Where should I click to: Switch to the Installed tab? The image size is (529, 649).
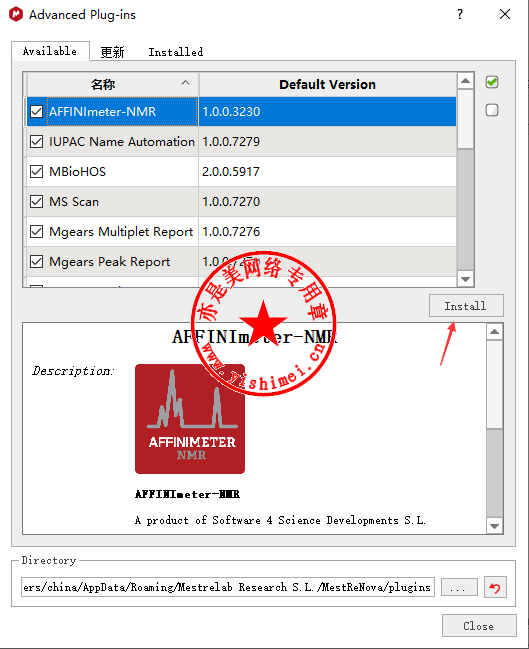tap(176, 52)
